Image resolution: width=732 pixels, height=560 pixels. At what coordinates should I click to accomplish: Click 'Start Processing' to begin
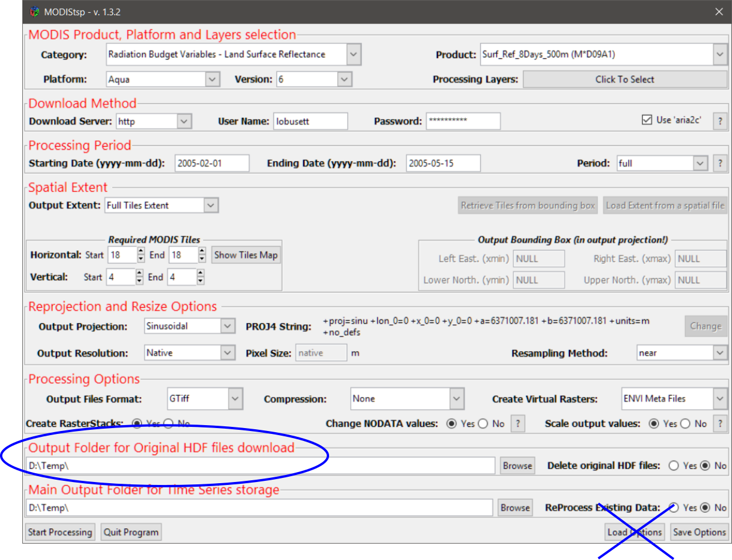(59, 532)
